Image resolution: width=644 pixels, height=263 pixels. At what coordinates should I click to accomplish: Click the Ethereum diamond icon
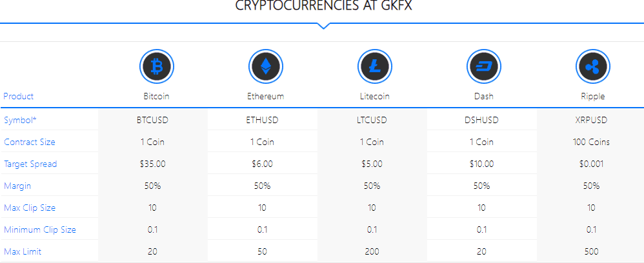click(266, 66)
